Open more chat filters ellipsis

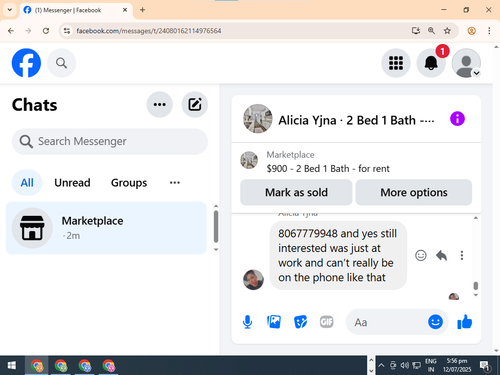pos(175,183)
